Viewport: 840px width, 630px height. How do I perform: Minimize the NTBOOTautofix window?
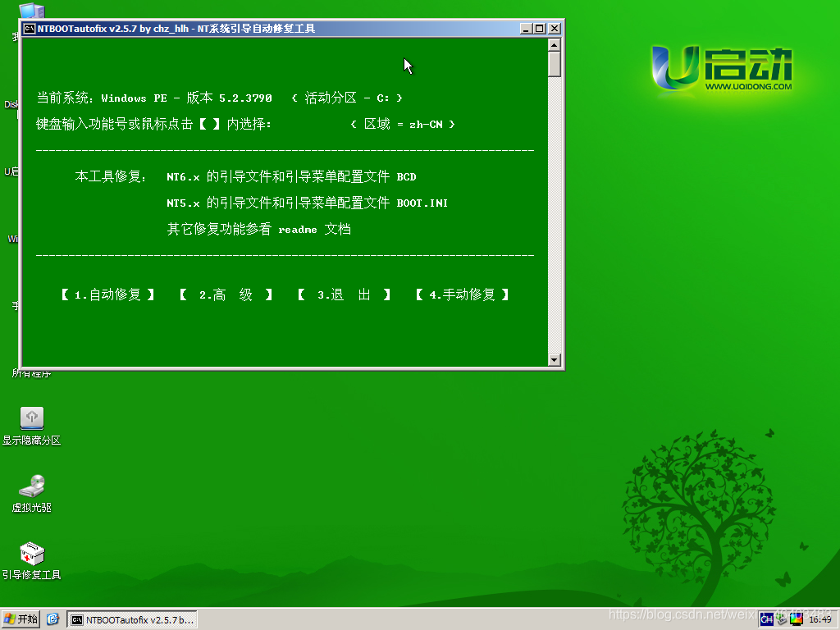(x=526, y=29)
